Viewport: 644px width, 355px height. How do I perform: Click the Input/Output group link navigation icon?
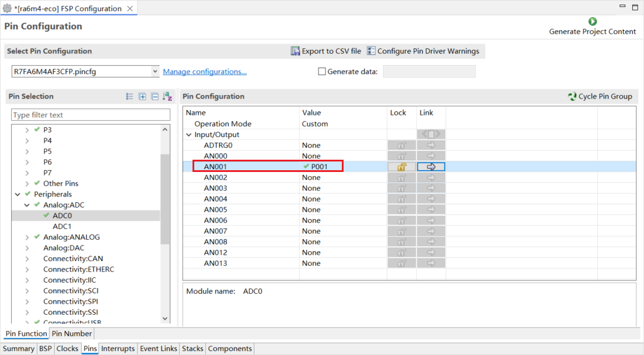431,134
